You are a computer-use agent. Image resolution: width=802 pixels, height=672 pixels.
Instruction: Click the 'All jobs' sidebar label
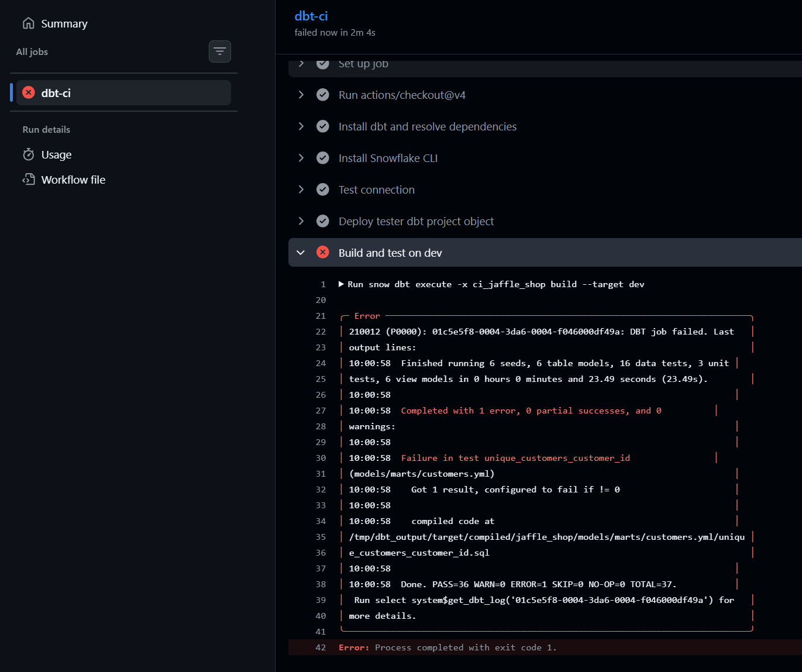32,51
